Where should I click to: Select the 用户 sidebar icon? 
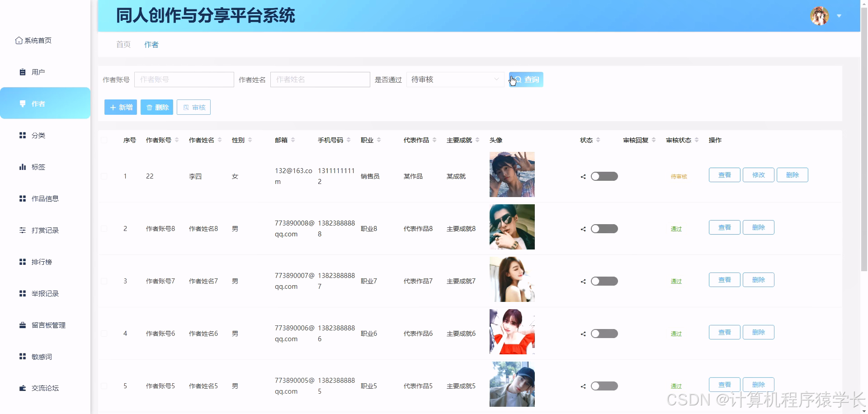(x=23, y=72)
